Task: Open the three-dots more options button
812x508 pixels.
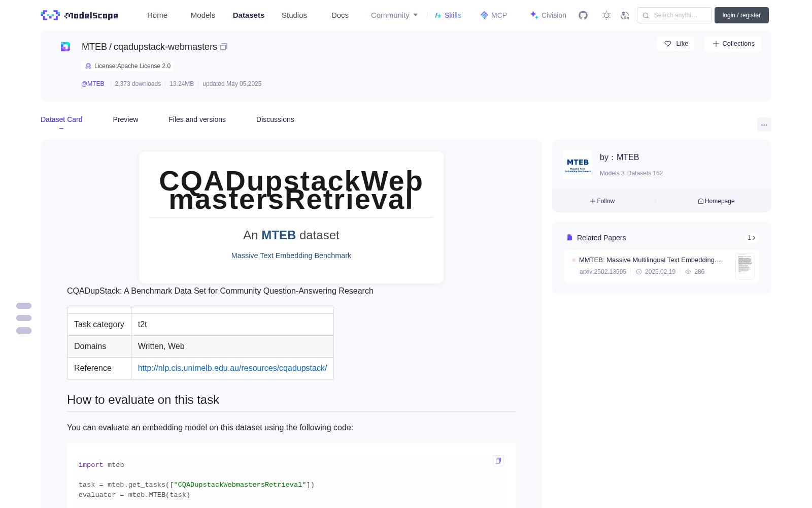Action: (x=764, y=124)
